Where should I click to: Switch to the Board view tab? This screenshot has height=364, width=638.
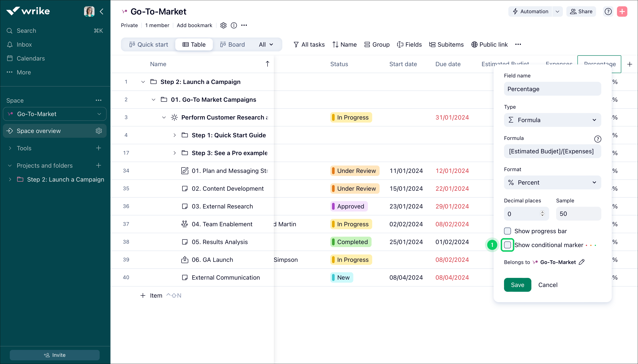pos(232,44)
